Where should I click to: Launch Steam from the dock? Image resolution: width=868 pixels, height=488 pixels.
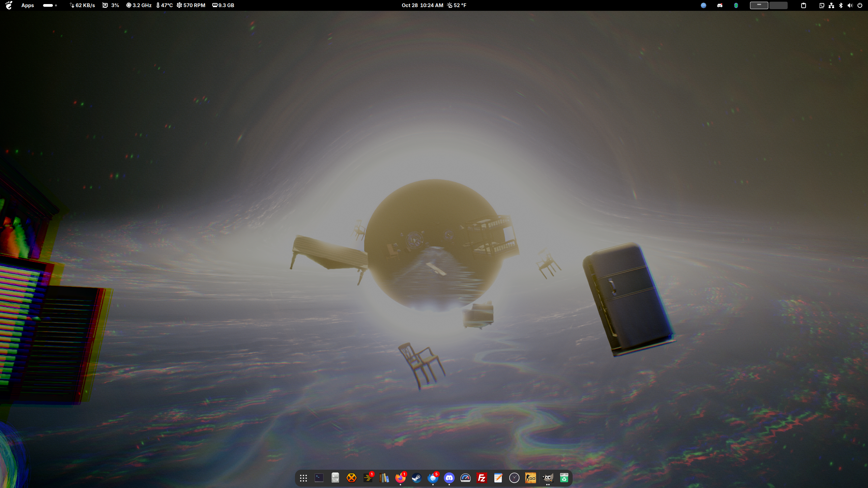[417, 478]
